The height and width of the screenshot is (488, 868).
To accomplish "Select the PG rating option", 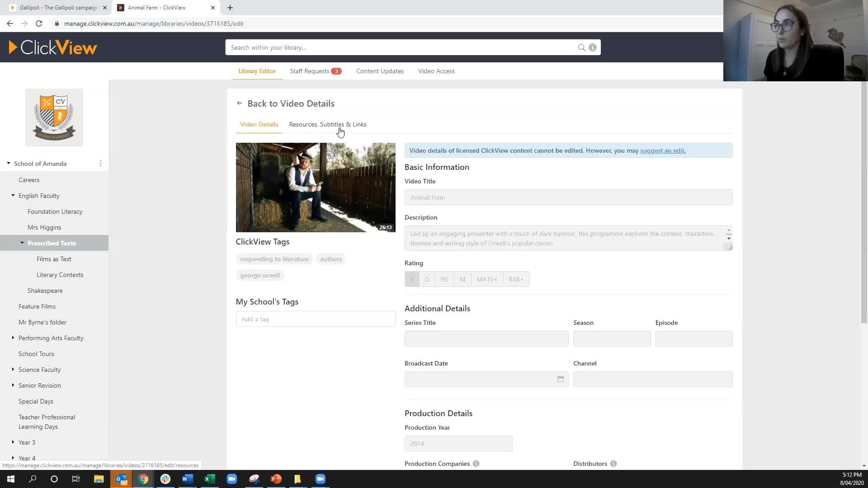I will tap(444, 279).
